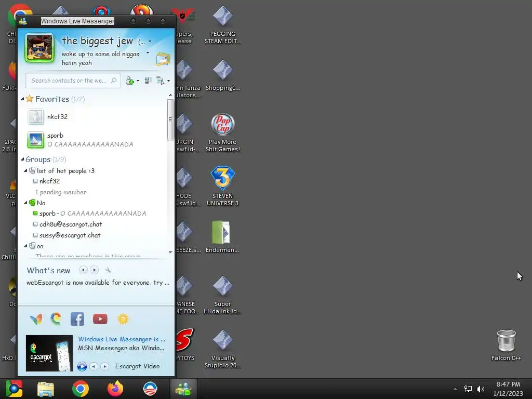Open PopCap Play More Games desktop icon
532x399 pixels.
(222, 132)
